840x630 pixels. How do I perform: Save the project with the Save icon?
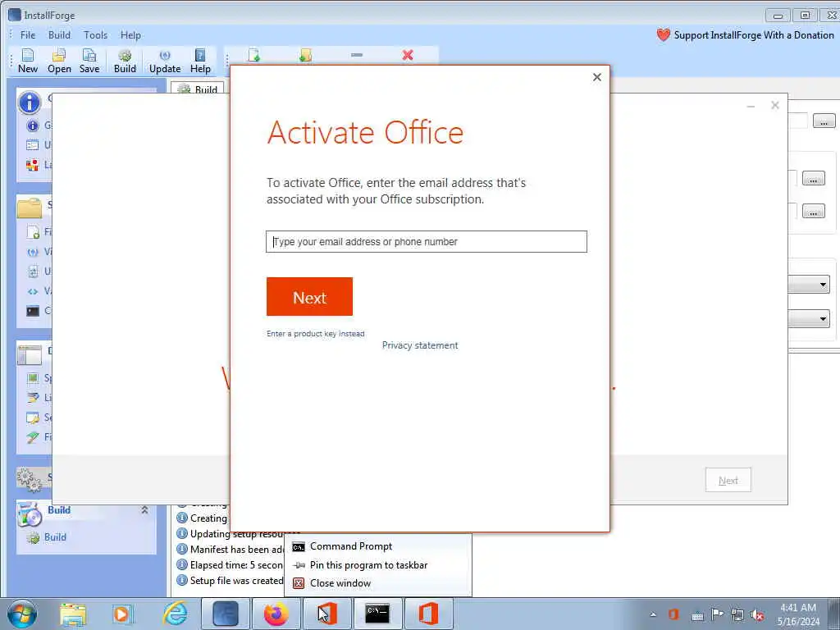point(89,61)
